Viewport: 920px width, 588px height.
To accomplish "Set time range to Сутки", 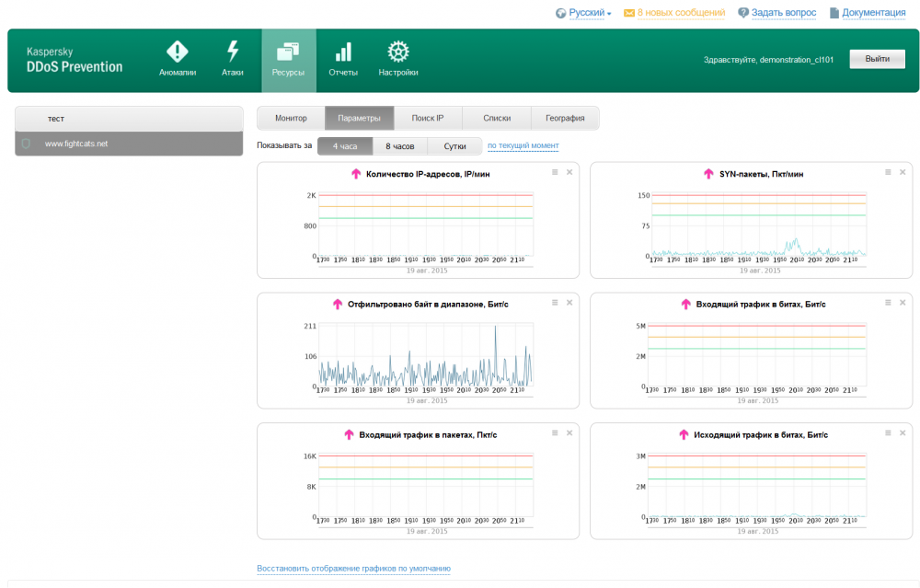I will click(x=454, y=146).
